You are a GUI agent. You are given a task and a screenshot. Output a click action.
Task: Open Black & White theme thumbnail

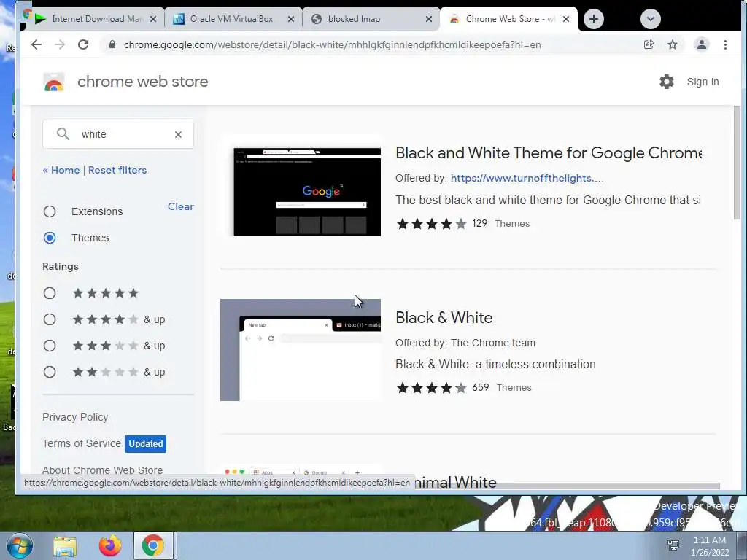tap(300, 350)
